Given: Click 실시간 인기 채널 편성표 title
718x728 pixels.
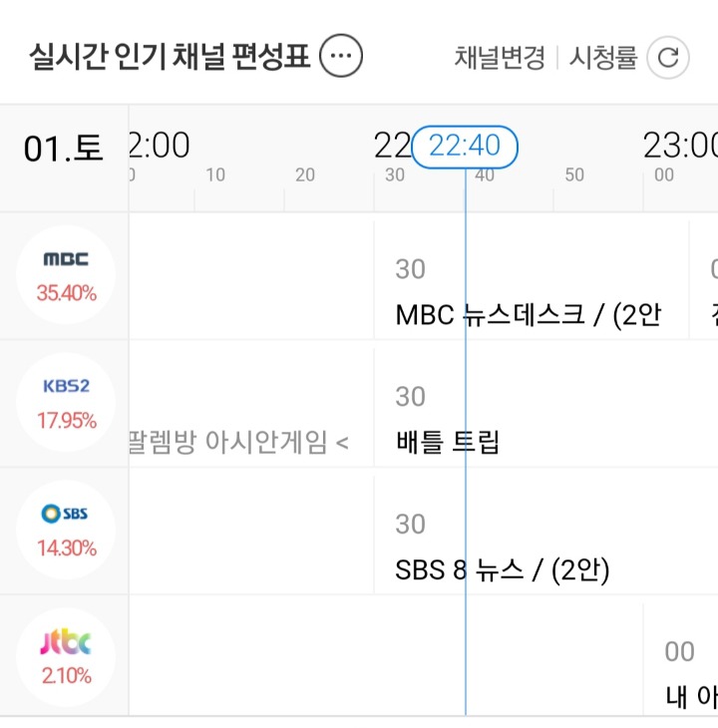Looking at the screenshot, I should (171, 57).
